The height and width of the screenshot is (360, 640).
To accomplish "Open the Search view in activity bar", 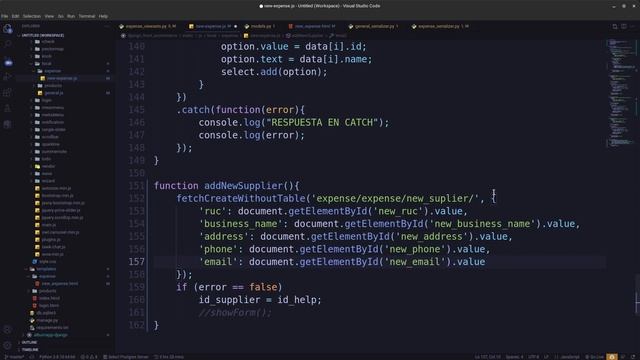I will pyautogui.click(x=7, y=44).
